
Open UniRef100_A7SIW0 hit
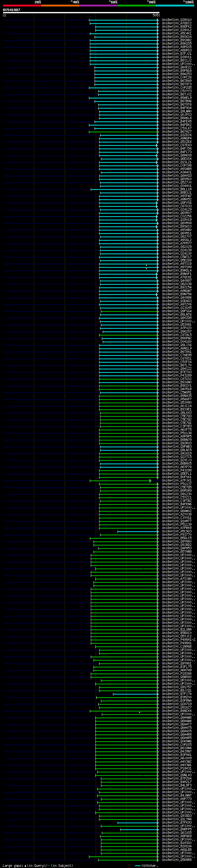(x=177, y=579)
